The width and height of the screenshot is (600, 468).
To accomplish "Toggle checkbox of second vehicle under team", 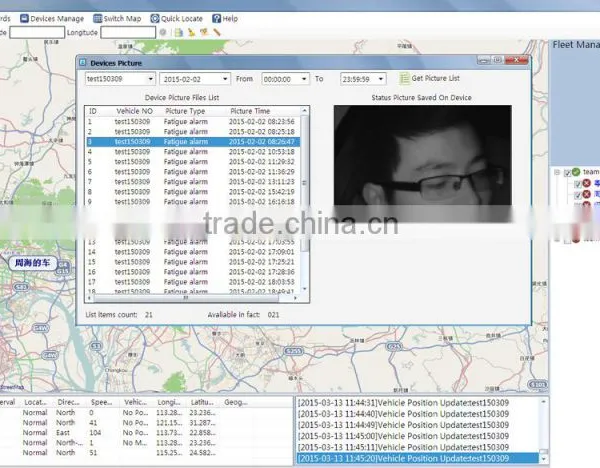I will (x=578, y=196).
